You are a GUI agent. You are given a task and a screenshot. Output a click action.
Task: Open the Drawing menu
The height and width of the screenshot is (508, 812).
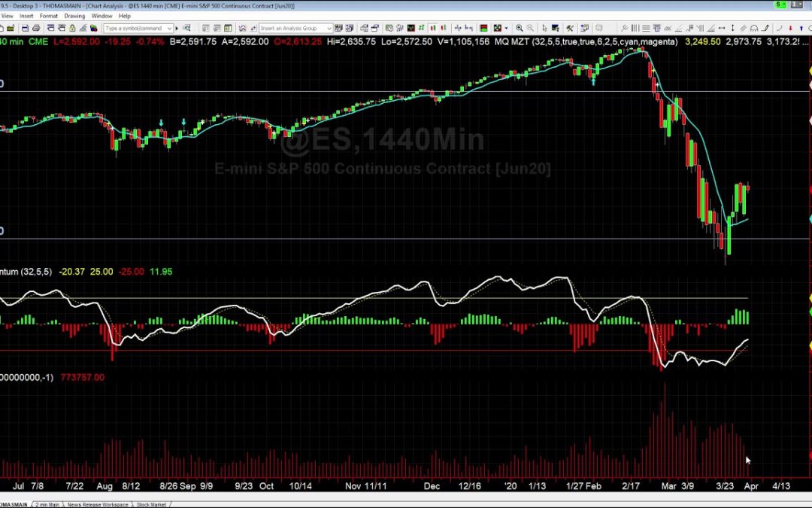click(x=74, y=16)
